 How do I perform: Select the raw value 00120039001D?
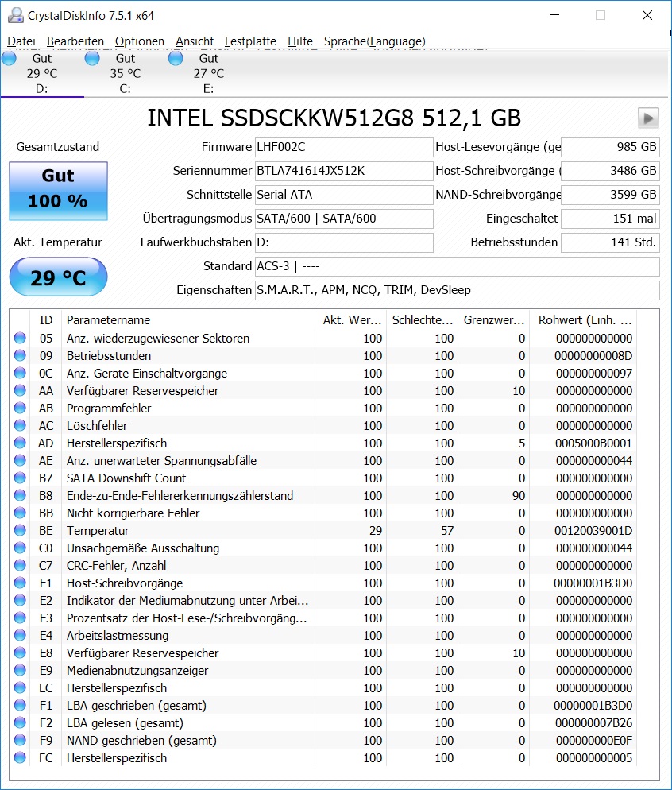pyautogui.click(x=593, y=531)
